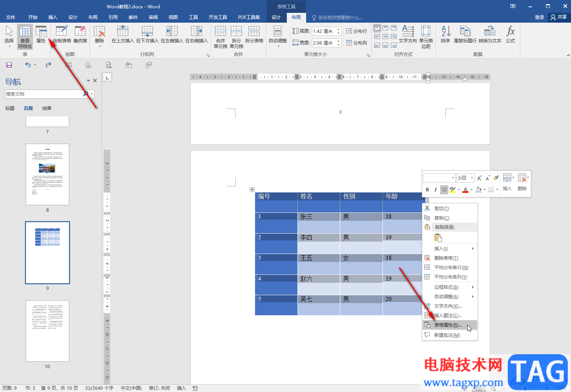This screenshot has height=392, width=571.
Task: Choose Cut (剪切) from context menu
Action: (450, 209)
